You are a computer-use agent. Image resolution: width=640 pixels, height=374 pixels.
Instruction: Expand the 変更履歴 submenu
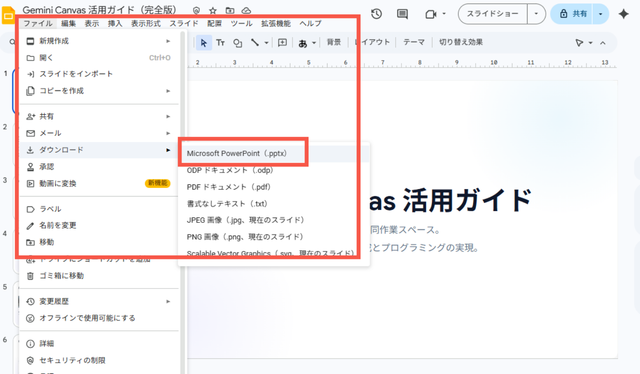pyautogui.click(x=168, y=301)
